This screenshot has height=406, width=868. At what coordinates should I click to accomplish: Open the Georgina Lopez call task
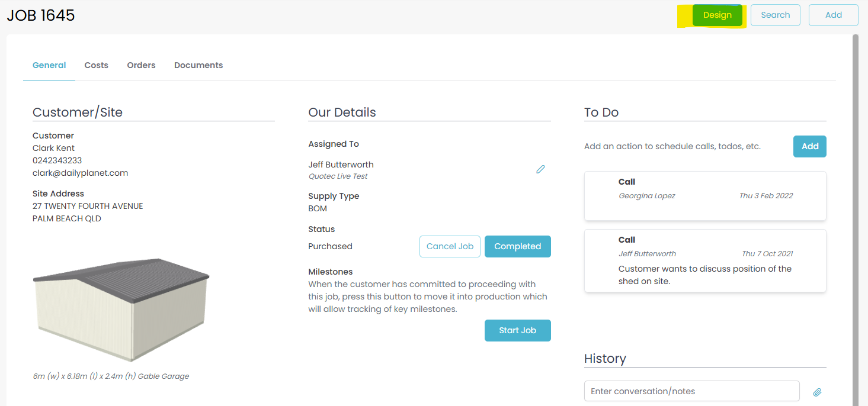(705, 196)
